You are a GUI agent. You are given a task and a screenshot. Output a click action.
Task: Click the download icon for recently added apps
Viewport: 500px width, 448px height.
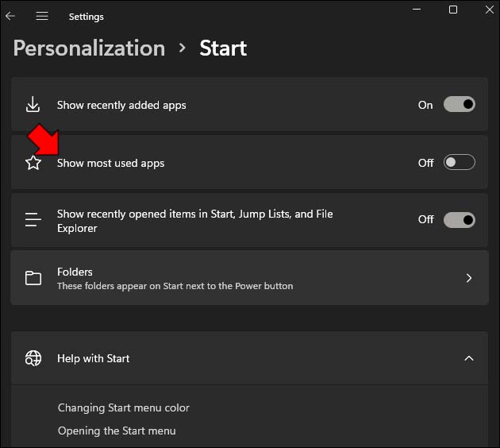(33, 105)
